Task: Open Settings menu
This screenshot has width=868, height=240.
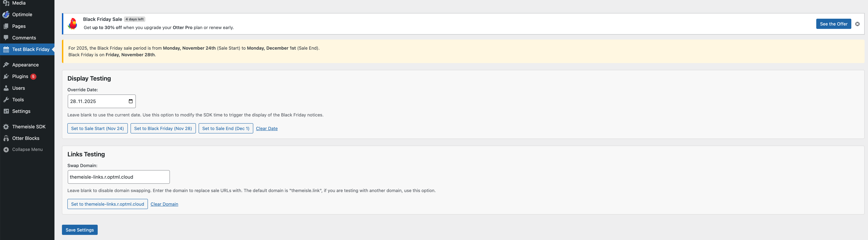Action: tap(21, 111)
